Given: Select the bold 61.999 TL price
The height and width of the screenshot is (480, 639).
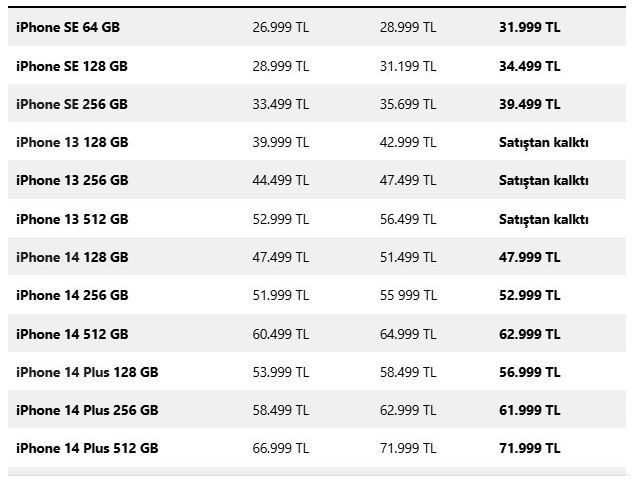Looking at the screenshot, I should [529, 410].
